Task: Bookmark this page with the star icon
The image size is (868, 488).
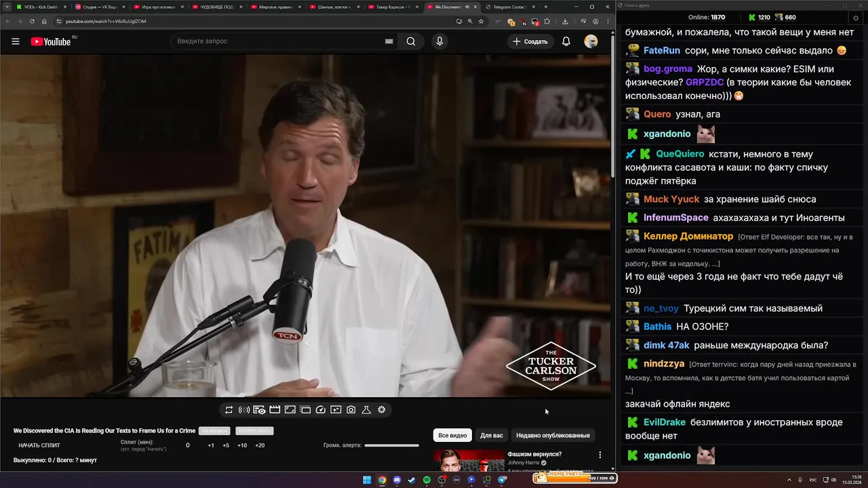Action: coord(481,21)
